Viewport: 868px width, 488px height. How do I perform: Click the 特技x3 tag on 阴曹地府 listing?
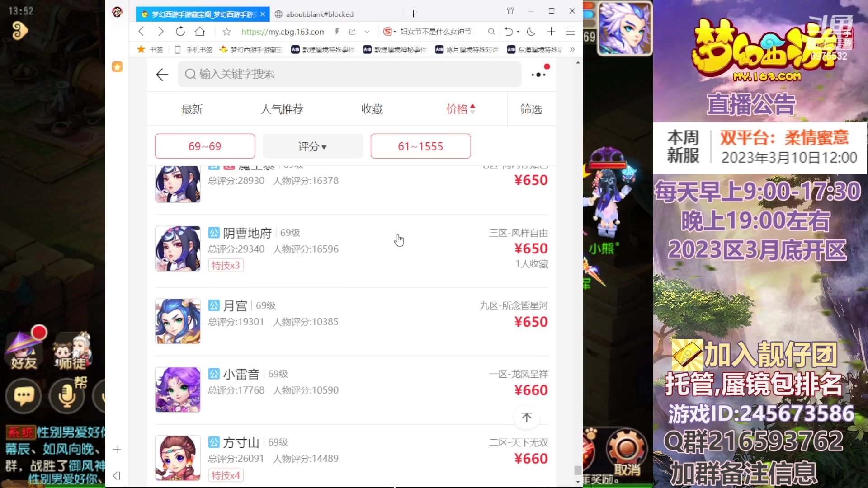click(226, 265)
